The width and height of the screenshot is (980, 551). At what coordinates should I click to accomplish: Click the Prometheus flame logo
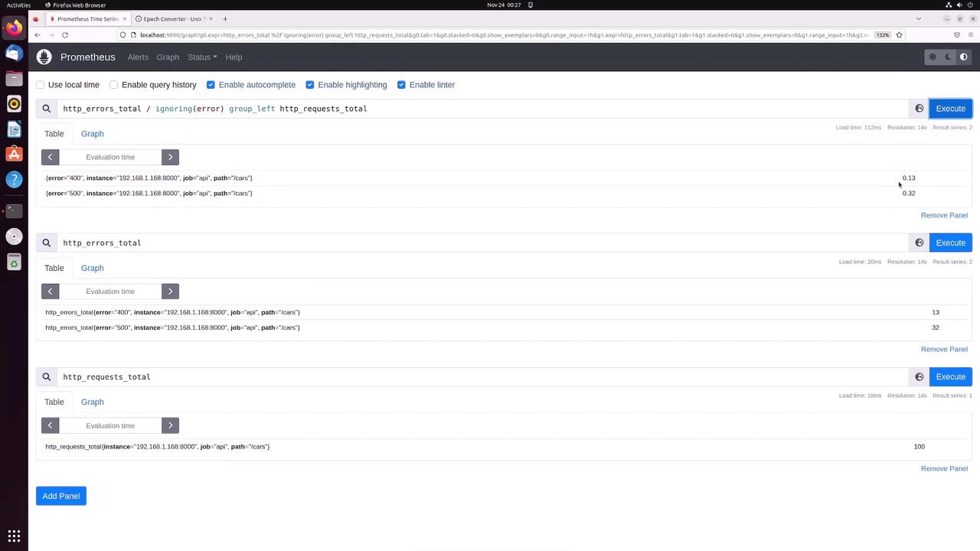44,57
